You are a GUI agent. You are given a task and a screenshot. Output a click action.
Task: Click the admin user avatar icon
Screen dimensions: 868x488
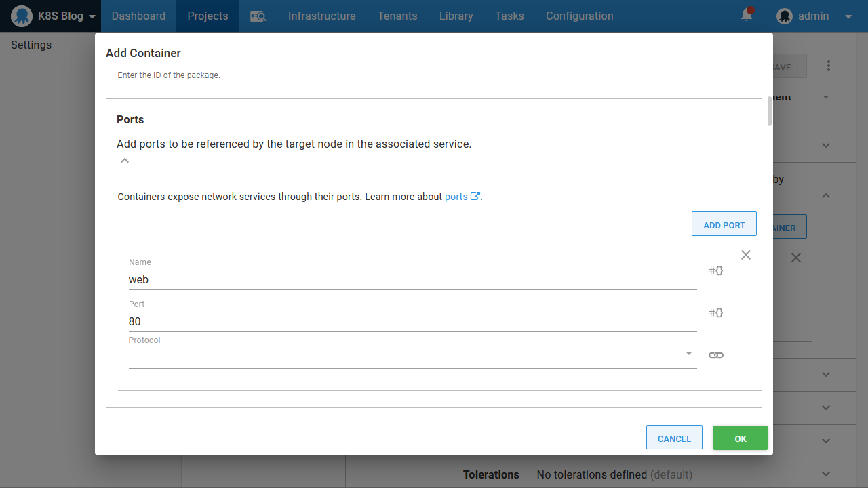[785, 16]
